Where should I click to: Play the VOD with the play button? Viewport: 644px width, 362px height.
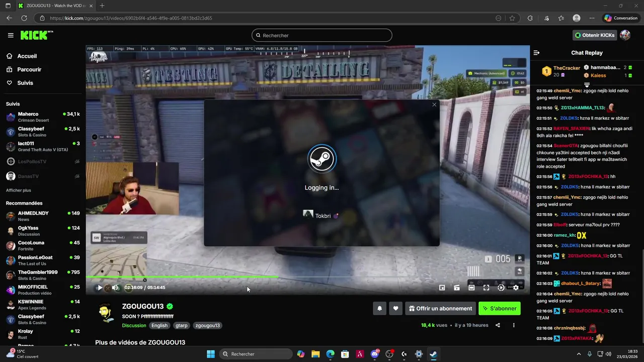(100, 288)
